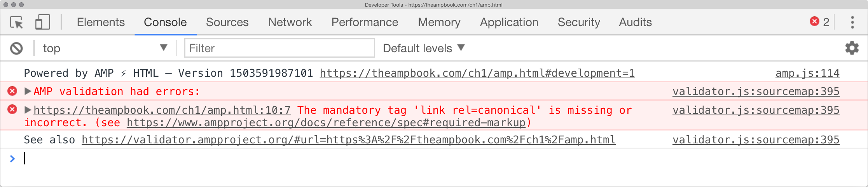
Task: Switch to the Elements tab
Action: [101, 22]
